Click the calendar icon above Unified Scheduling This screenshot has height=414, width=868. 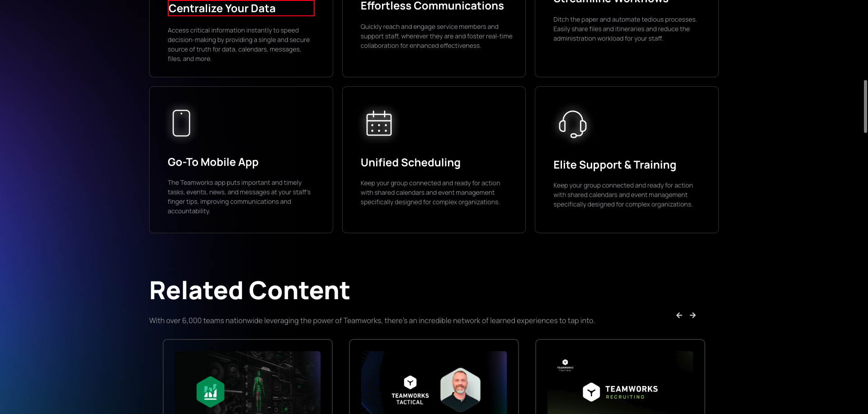[x=378, y=122]
